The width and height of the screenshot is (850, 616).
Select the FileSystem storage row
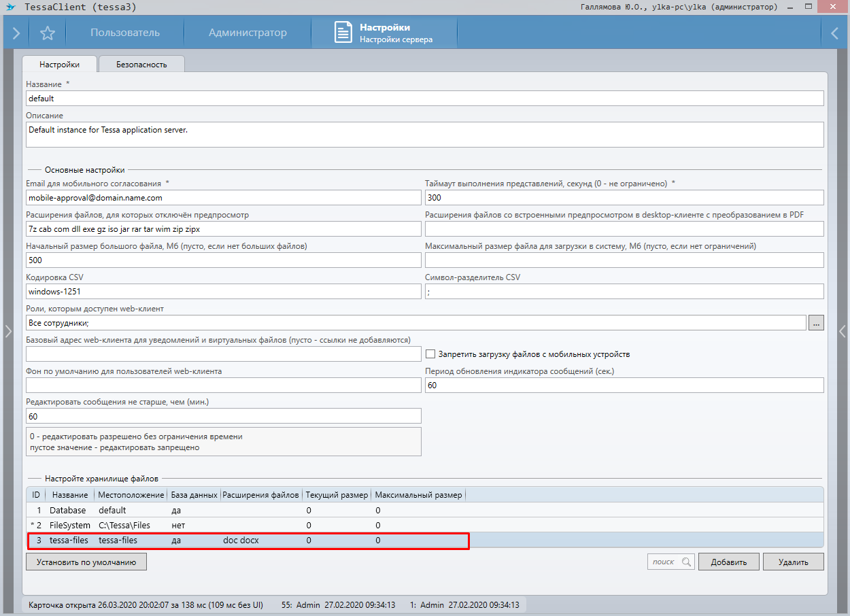coord(69,526)
